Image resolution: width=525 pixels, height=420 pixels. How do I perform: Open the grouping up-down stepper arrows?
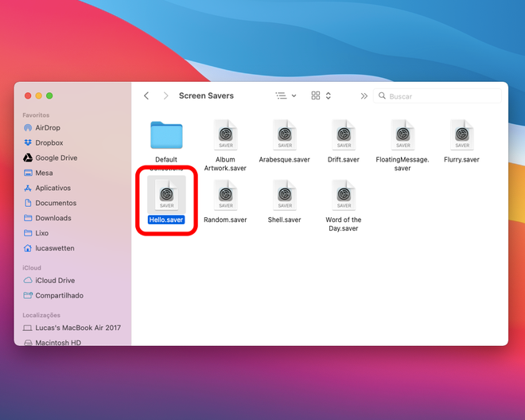point(329,95)
